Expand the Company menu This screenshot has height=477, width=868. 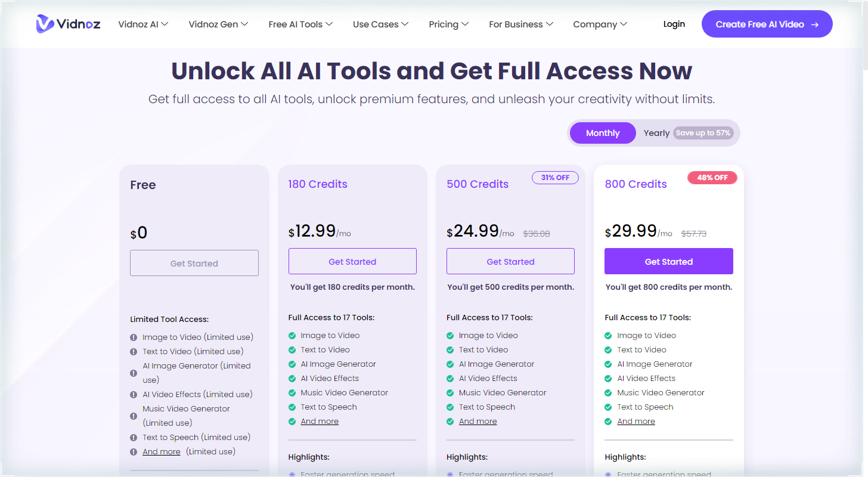click(x=600, y=24)
